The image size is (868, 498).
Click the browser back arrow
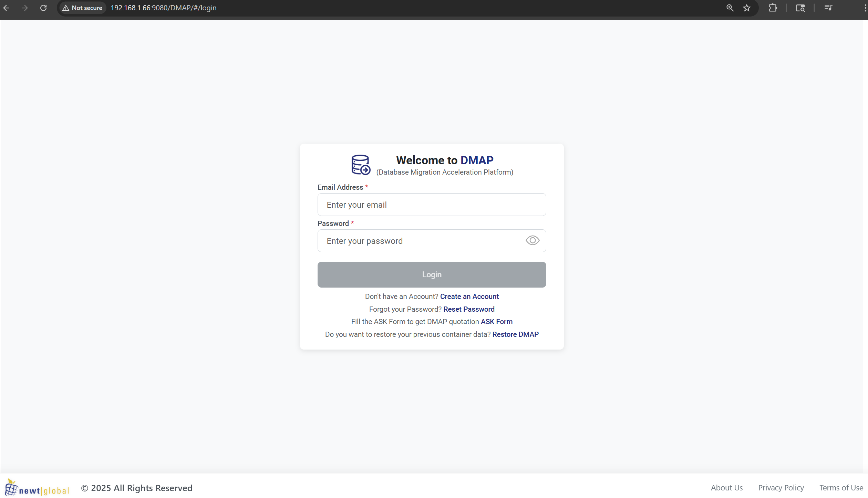point(7,8)
